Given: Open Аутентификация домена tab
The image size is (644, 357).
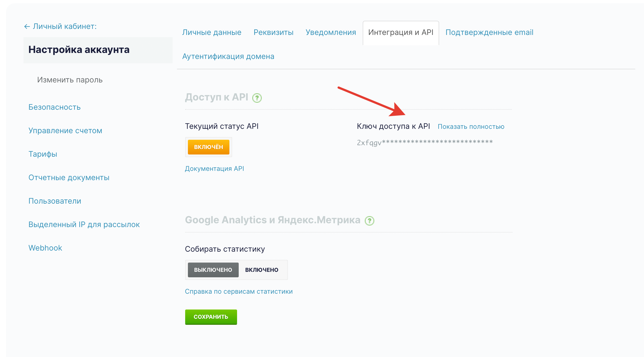Looking at the screenshot, I should point(228,56).
